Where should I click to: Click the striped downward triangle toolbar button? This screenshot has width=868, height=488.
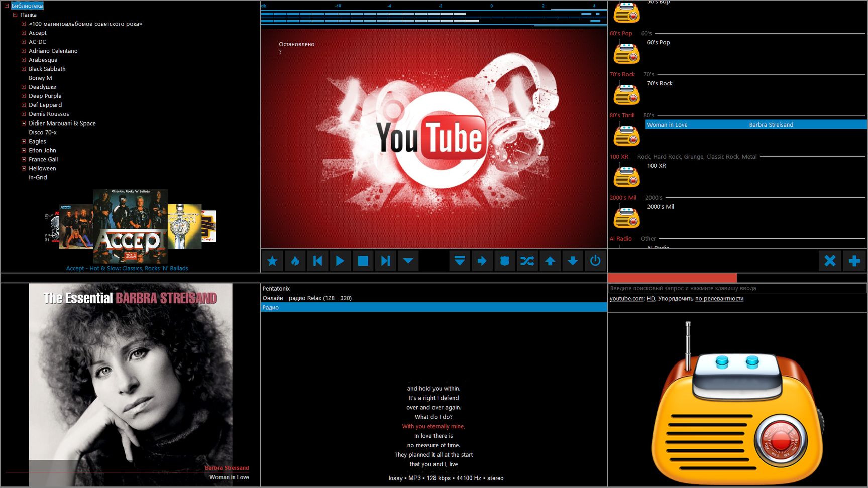(x=460, y=261)
